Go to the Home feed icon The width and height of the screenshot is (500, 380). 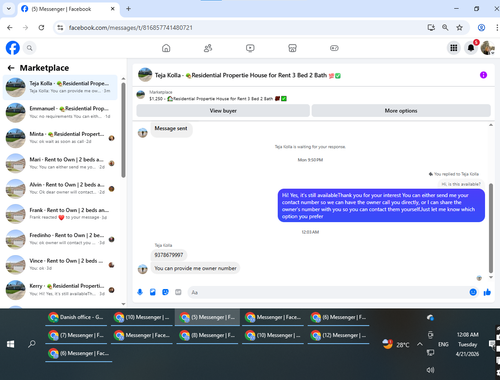pos(166,48)
